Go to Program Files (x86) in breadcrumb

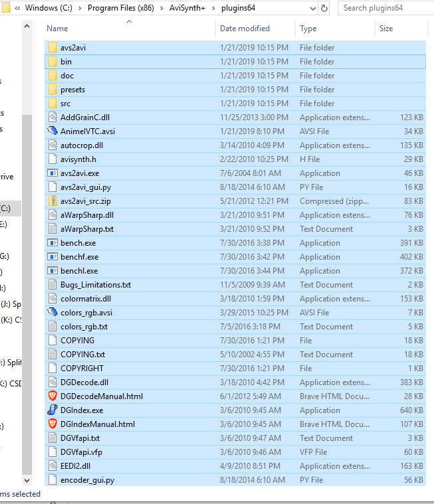point(121,8)
